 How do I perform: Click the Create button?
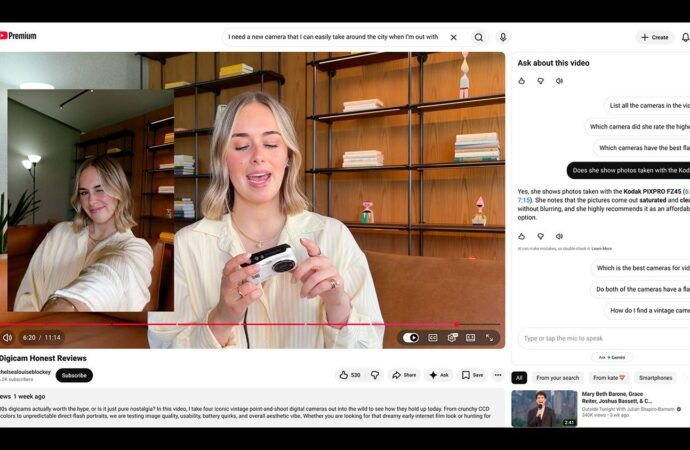point(654,37)
